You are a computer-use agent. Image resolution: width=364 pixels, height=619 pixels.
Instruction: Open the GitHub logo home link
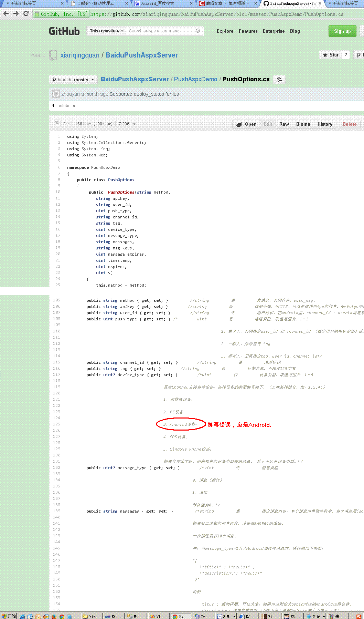point(64,31)
